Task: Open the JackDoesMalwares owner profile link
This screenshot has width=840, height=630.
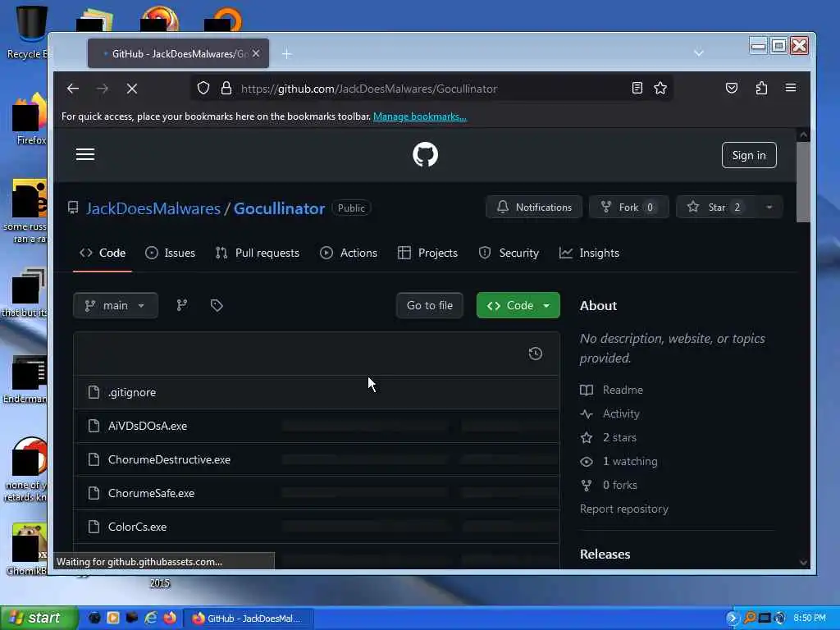Action: (153, 208)
